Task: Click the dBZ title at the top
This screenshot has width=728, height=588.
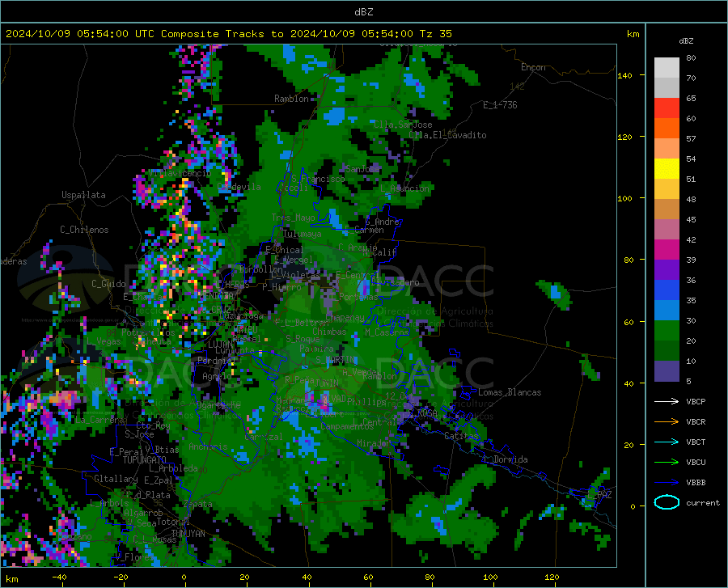Action: pos(363,12)
